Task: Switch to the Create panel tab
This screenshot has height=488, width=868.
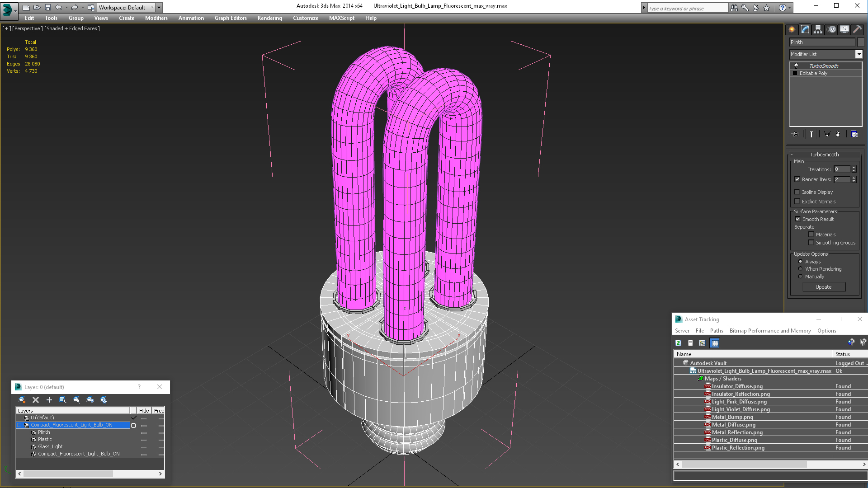Action: tap(792, 29)
